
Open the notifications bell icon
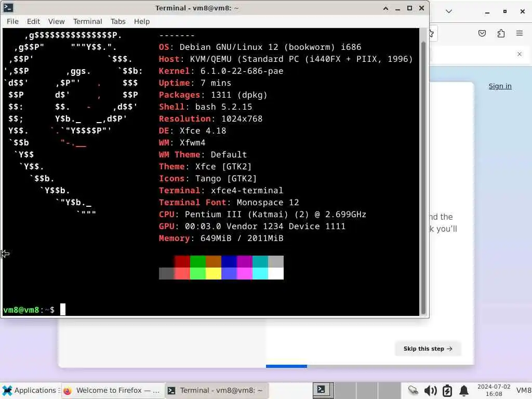[x=464, y=391]
